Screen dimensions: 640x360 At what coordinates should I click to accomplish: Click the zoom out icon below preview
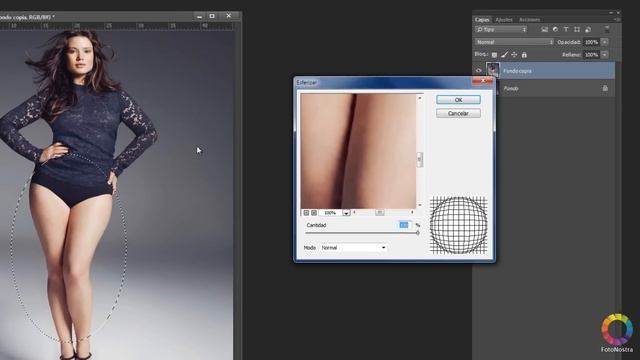306,213
